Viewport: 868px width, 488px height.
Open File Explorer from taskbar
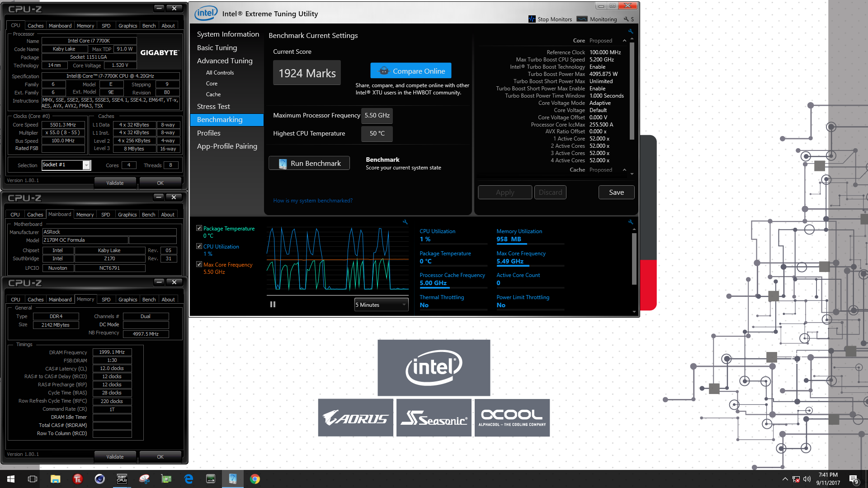55,479
